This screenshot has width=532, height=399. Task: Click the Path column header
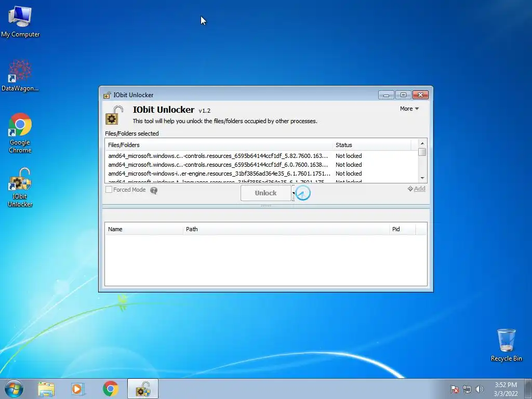[286, 229]
